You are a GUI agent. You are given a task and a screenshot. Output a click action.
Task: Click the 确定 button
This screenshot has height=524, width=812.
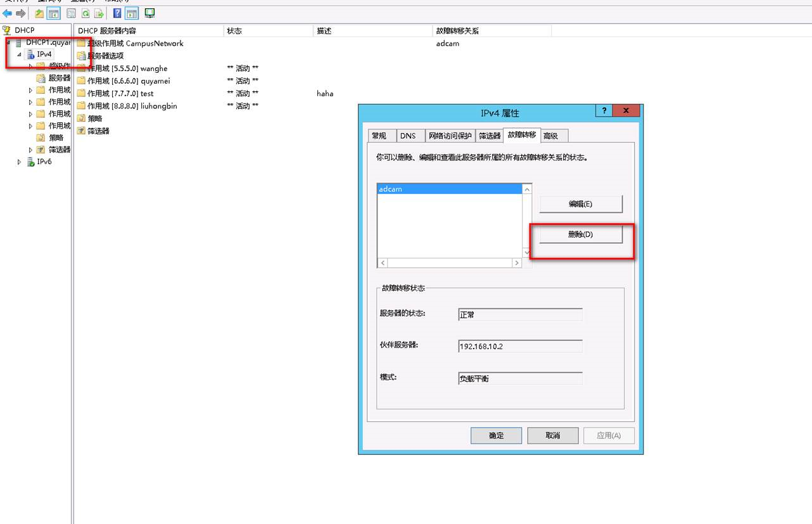pos(496,435)
